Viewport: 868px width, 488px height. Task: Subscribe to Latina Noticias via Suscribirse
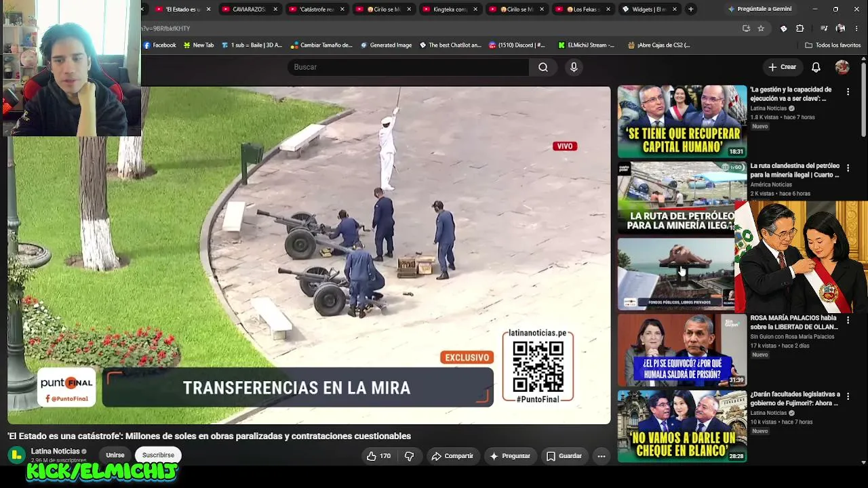coord(158,455)
